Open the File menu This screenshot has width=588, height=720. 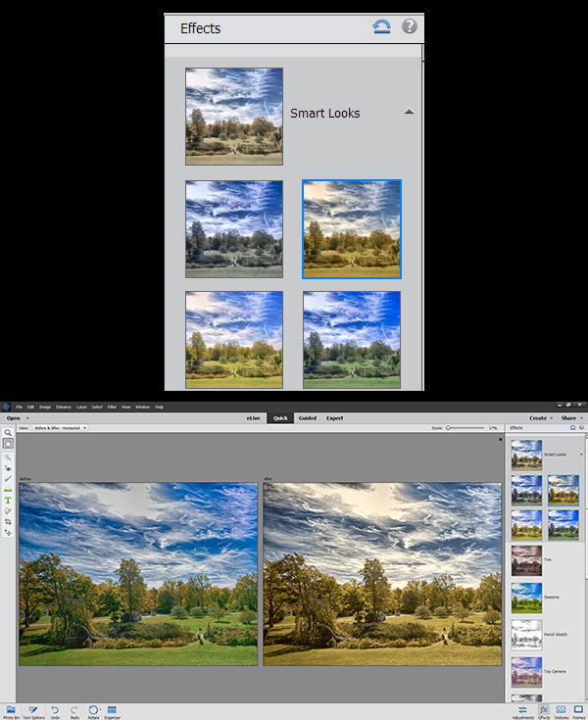pos(19,407)
